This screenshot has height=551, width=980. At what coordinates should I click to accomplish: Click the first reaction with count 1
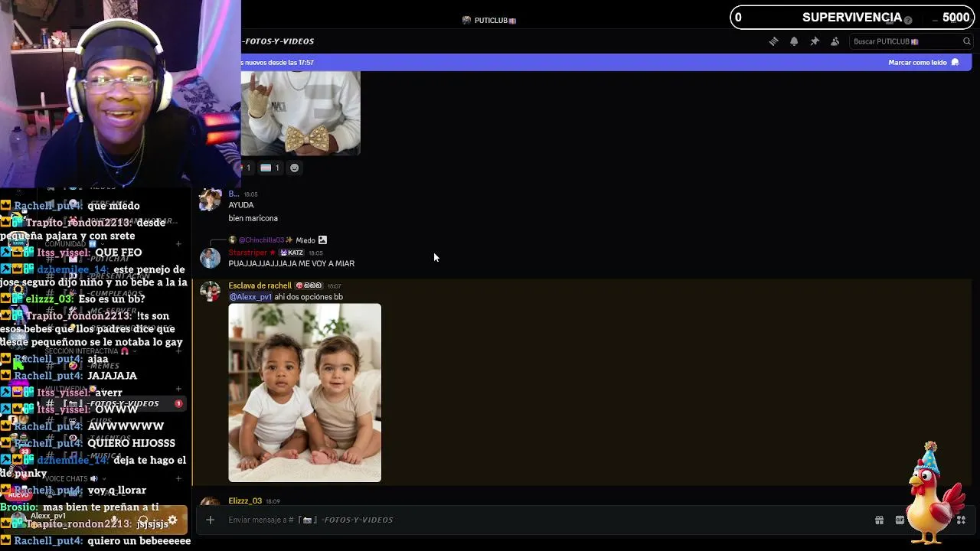(247, 168)
